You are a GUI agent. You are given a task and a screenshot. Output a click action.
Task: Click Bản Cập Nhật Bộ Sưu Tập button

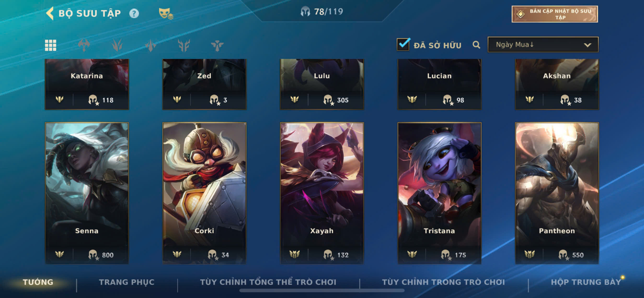click(555, 14)
